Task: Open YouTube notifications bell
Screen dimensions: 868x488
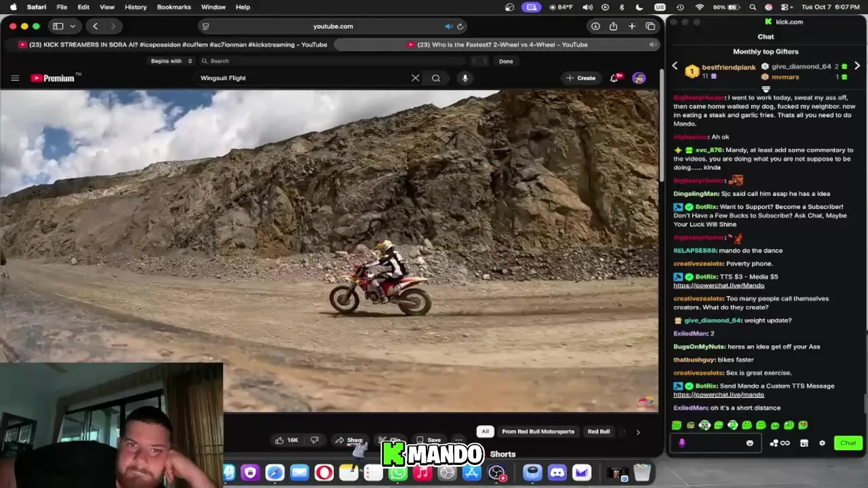Action: click(x=614, y=78)
